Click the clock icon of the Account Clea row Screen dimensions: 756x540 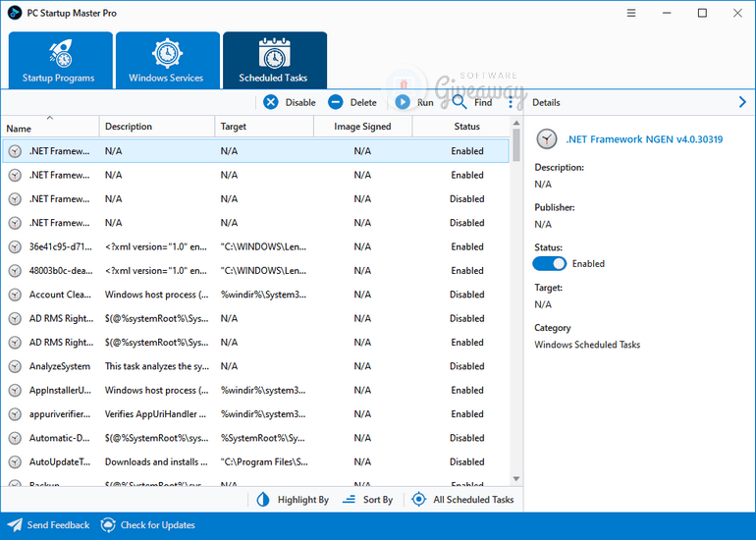[x=16, y=295]
